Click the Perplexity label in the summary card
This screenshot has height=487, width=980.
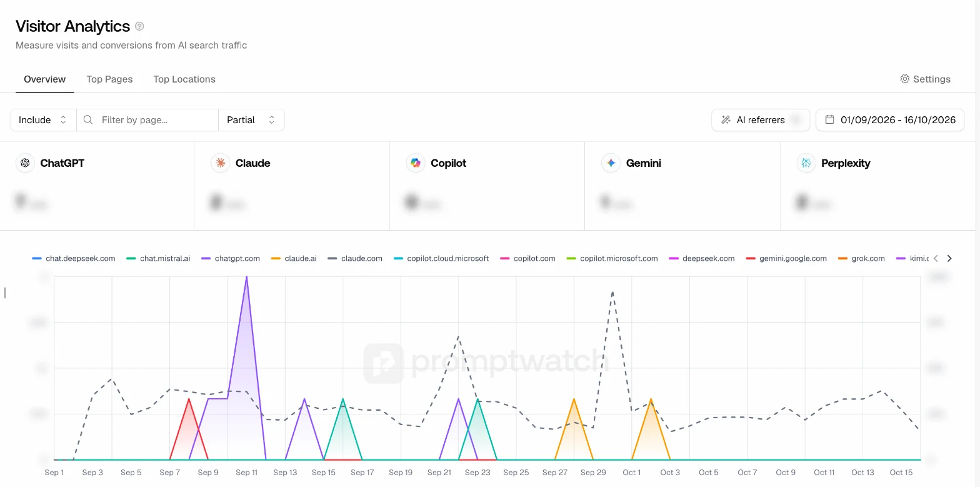click(x=846, y=163)
